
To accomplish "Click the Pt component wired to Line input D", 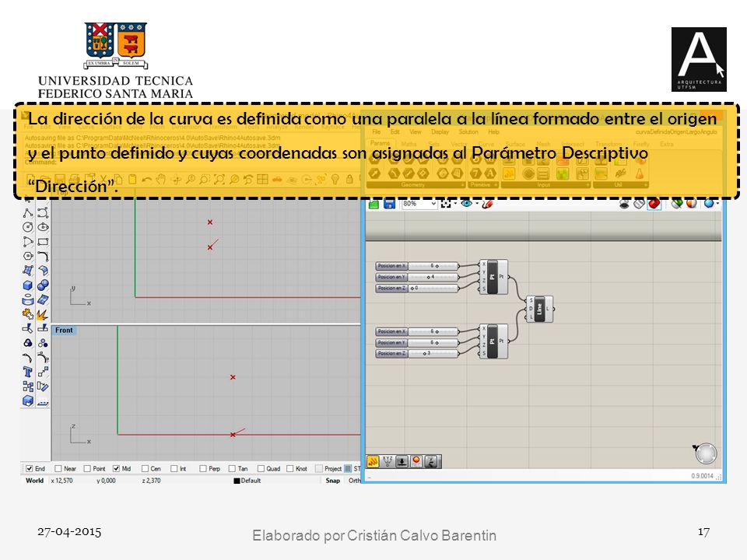I will [493, 341].
